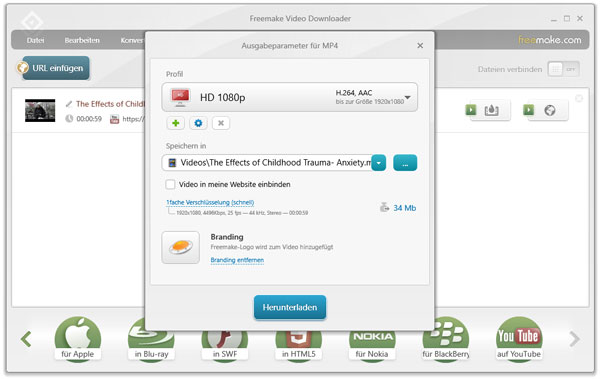Click the globe icon on URL einfügen
Image resolution: width=600 pixels, height=379 pixels.
pos(23,68)
